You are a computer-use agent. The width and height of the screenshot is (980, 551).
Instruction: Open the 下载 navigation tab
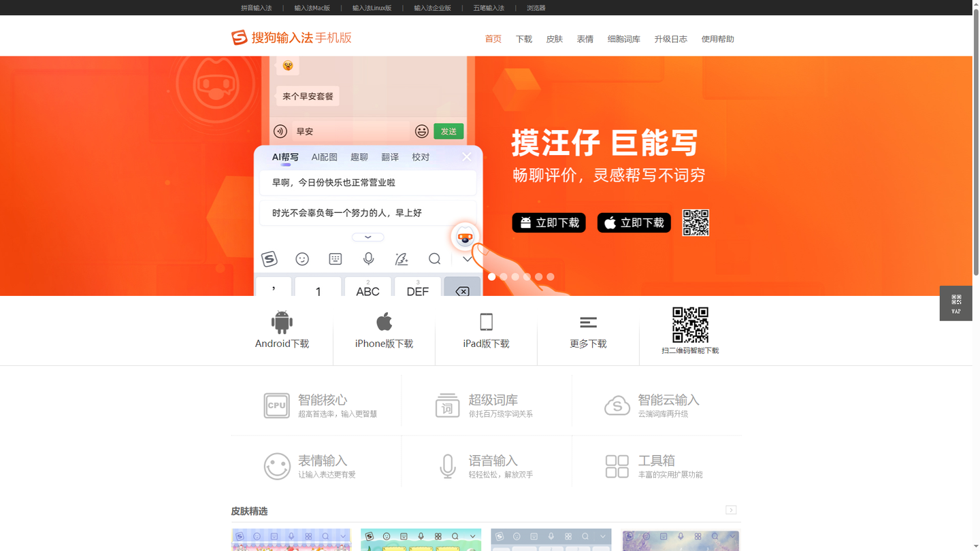[524, 39]
